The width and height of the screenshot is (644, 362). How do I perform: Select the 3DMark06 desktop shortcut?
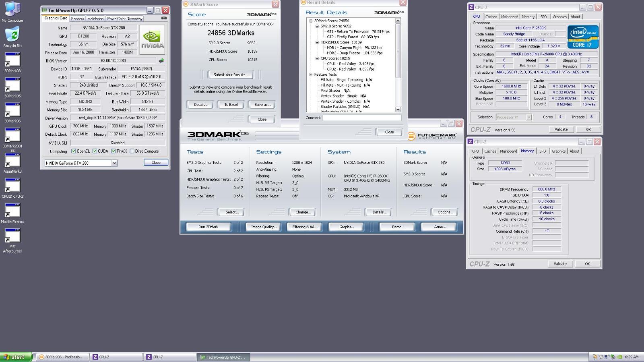pos(12,113)
